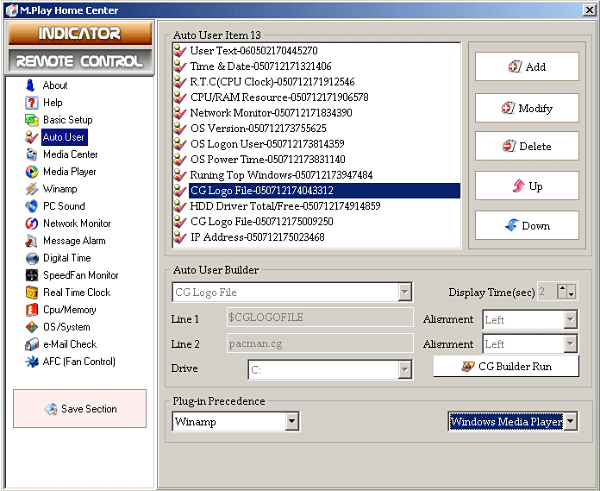600x491 pixels.
Task: Expand the Windows Media Player dropdown
Action: [x=570, y=421]
